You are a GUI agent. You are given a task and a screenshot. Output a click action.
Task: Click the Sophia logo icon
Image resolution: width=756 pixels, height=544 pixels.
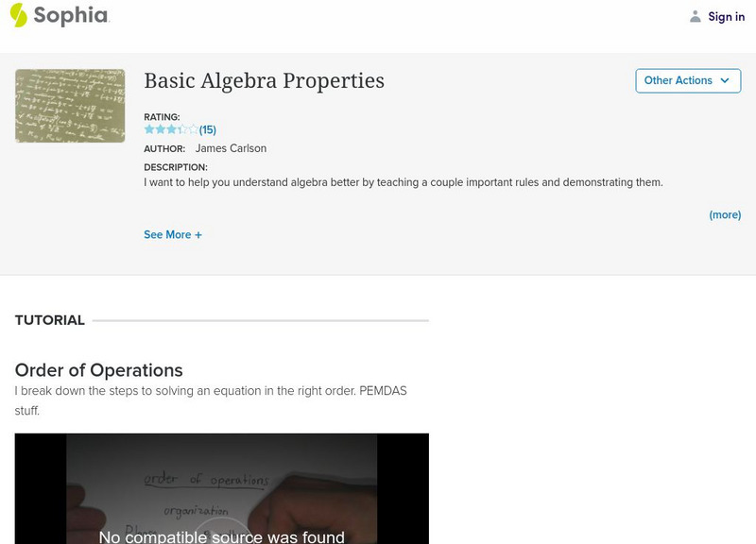[18, 15]
